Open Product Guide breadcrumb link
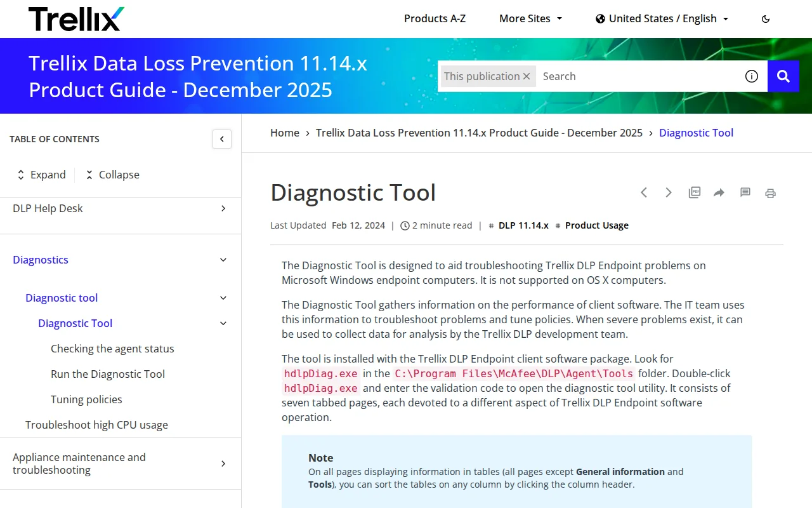812x508 pixels. click(479, 133)
